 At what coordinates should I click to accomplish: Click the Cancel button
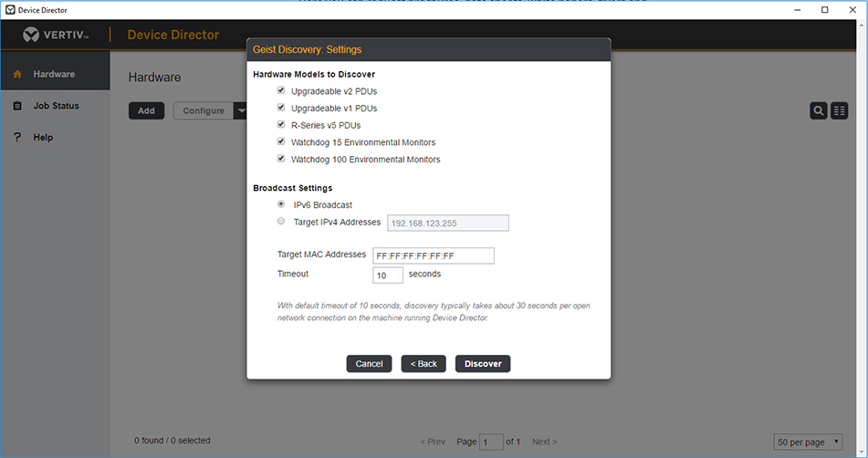(370, 364)
